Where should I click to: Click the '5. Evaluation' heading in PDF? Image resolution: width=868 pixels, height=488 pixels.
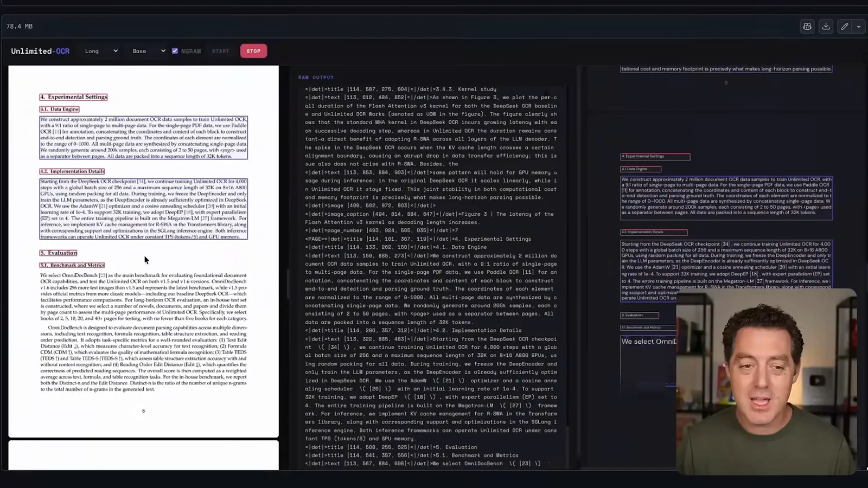[59, 253]
